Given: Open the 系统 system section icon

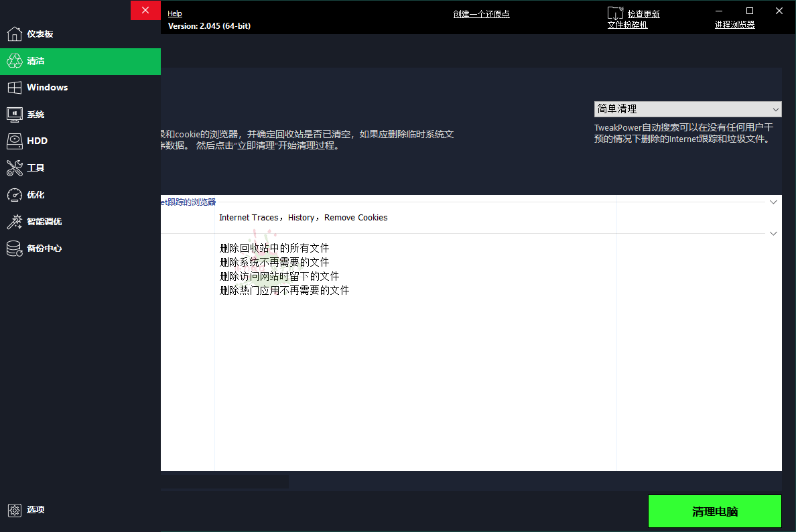Looking at the screenshot, I should (x=15, y=114).
